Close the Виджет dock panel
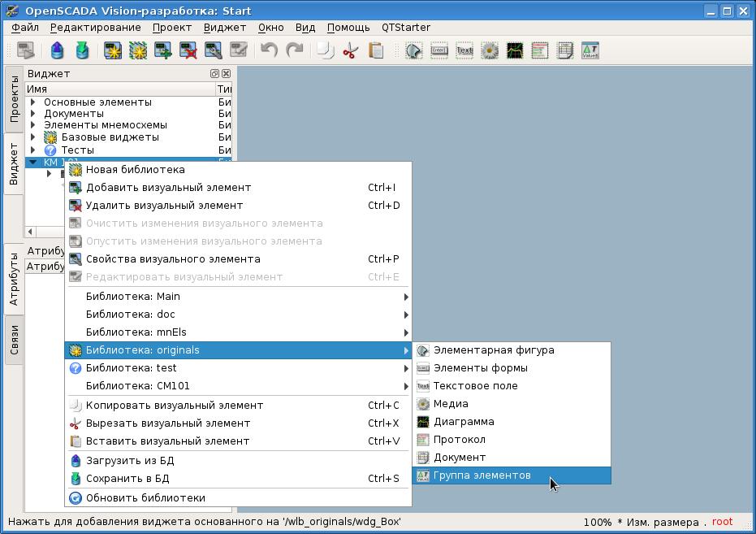756x534 pixels. click(x=226, y=74)
